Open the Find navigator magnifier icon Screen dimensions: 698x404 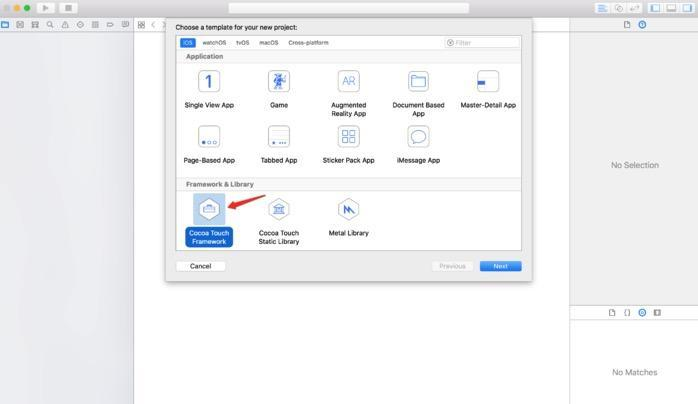(x=50, y=25)
